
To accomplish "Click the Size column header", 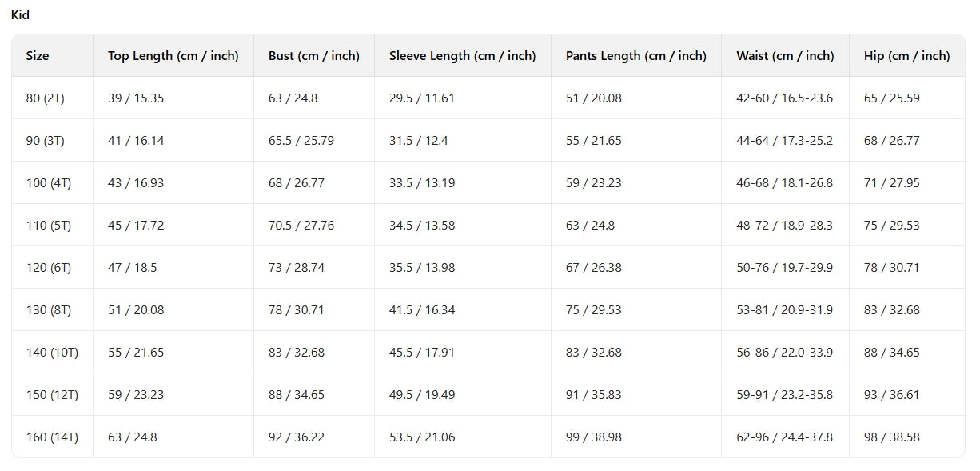I will point(38,56).
